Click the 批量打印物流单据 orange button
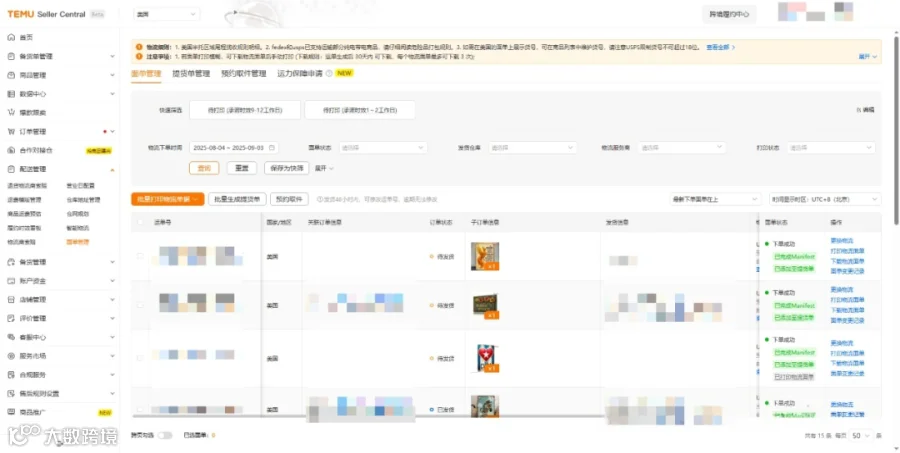 point(168,199)
